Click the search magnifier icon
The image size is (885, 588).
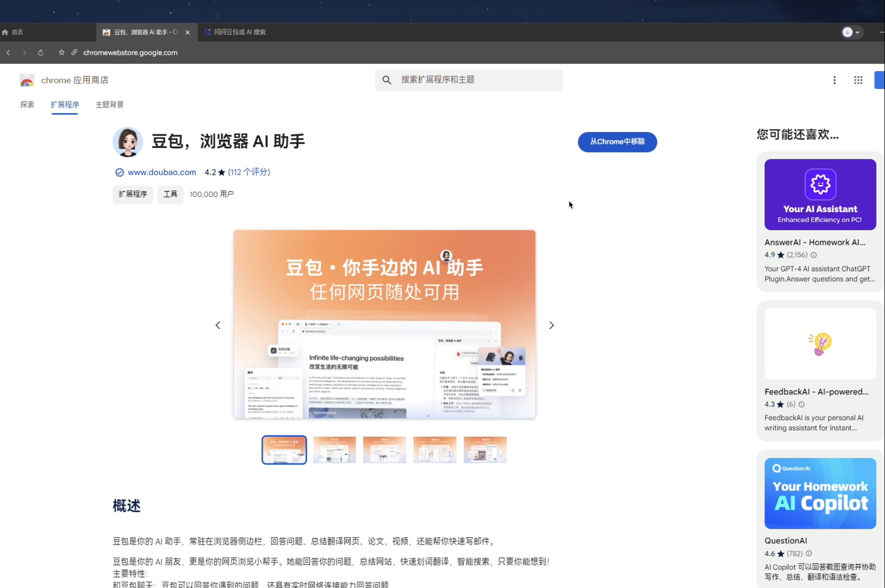coord(387,80)
